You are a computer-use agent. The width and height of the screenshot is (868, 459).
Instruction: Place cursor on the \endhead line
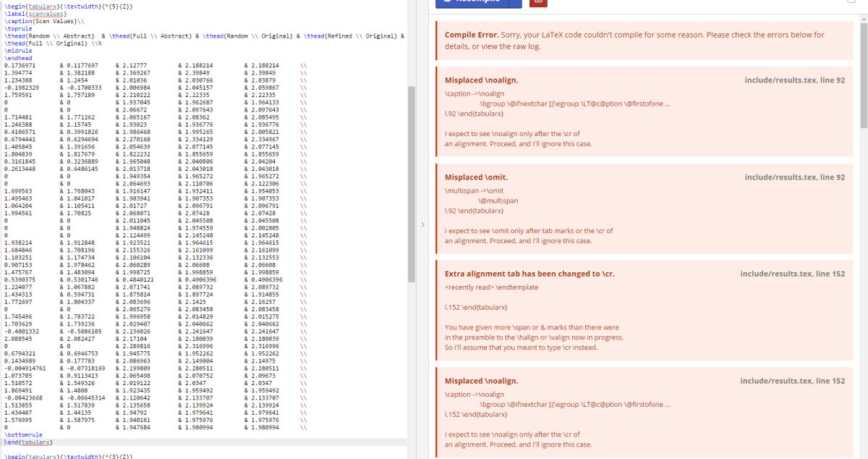click(x=17, y=58)
